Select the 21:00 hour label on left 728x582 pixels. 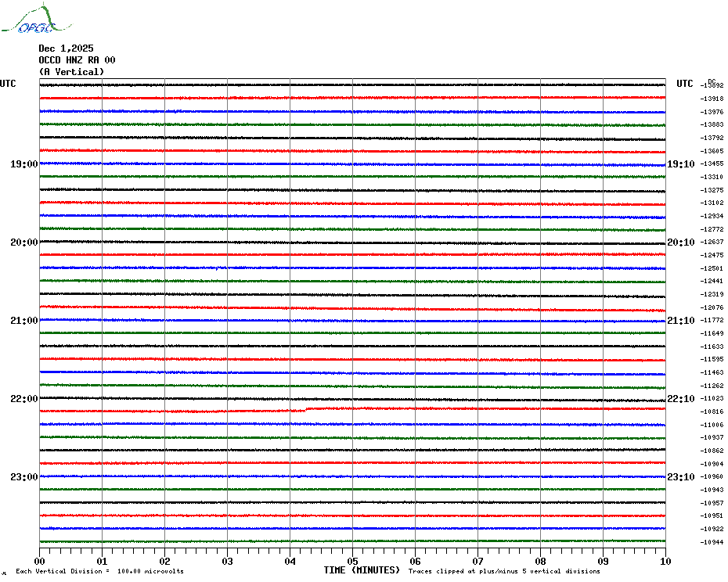pyautogui.click(x=23, y=321)
